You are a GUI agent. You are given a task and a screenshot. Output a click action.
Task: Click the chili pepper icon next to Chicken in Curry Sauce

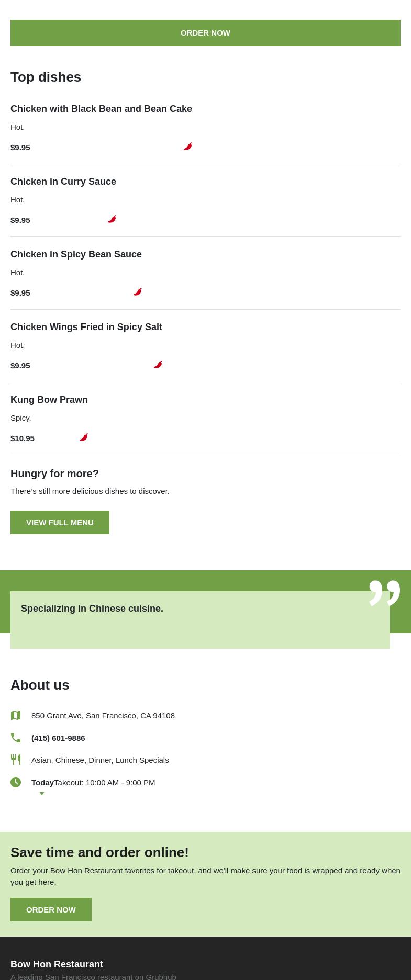coord(112,219)
